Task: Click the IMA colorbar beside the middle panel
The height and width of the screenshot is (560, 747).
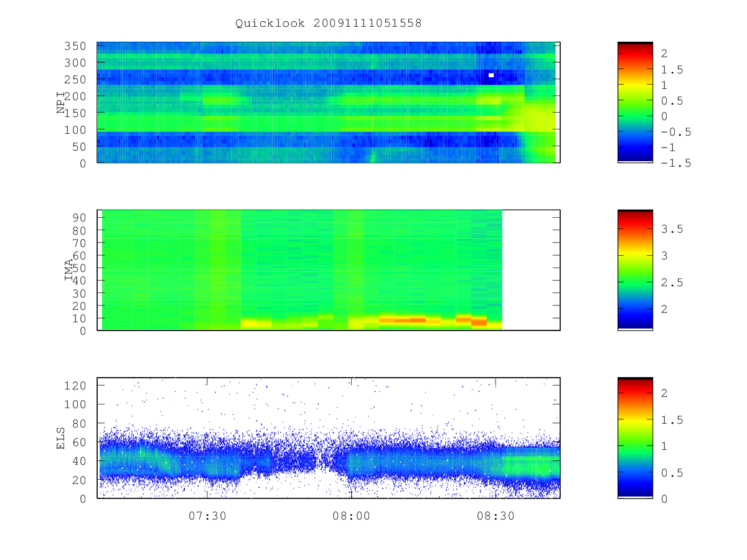Action: click(x=635, y=270)
